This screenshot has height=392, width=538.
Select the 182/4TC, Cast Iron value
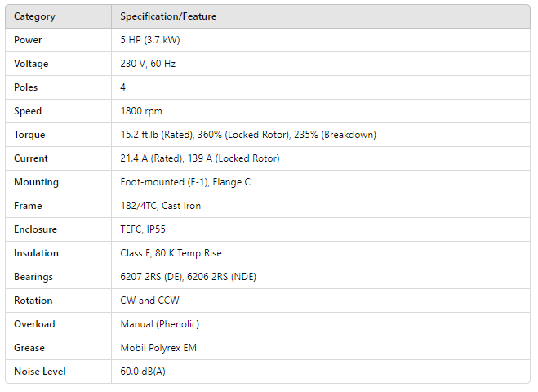click(160, 206)
